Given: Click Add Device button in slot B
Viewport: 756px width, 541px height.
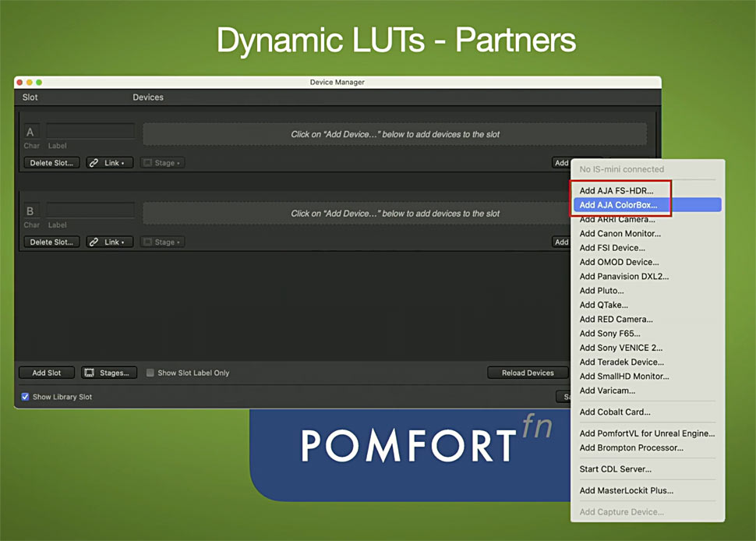Looking at the screenshot, I should pyautogui.click(x=561, y=242).
